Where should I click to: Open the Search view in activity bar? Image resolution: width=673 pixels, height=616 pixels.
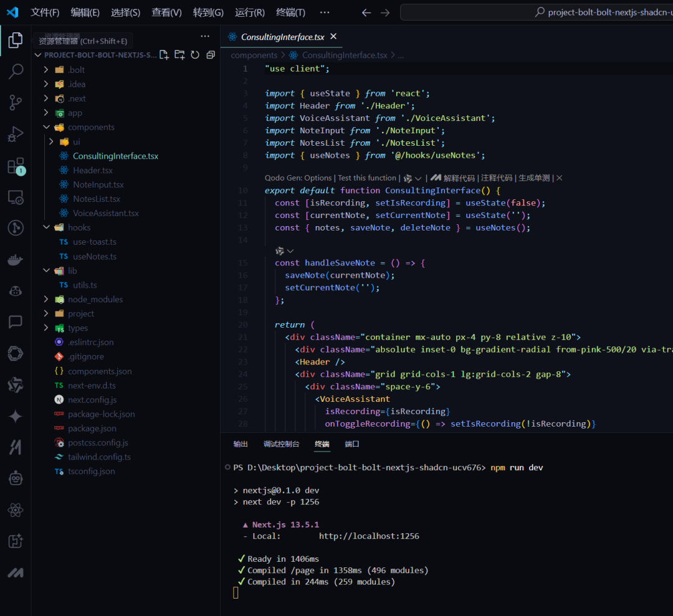click(16, 71)
